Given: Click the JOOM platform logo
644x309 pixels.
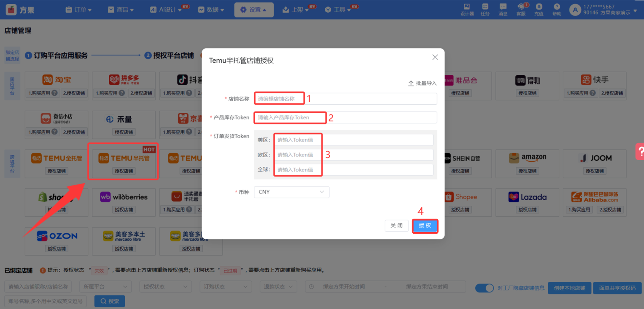Looking at the screenshot, I should pos(596,158).
